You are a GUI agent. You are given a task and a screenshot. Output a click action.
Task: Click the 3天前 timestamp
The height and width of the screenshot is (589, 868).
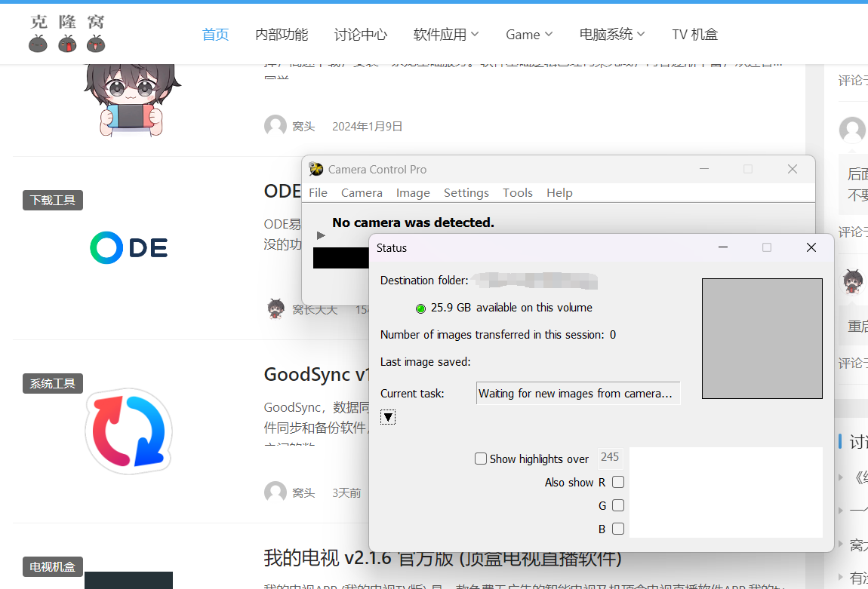coord(346,492)
